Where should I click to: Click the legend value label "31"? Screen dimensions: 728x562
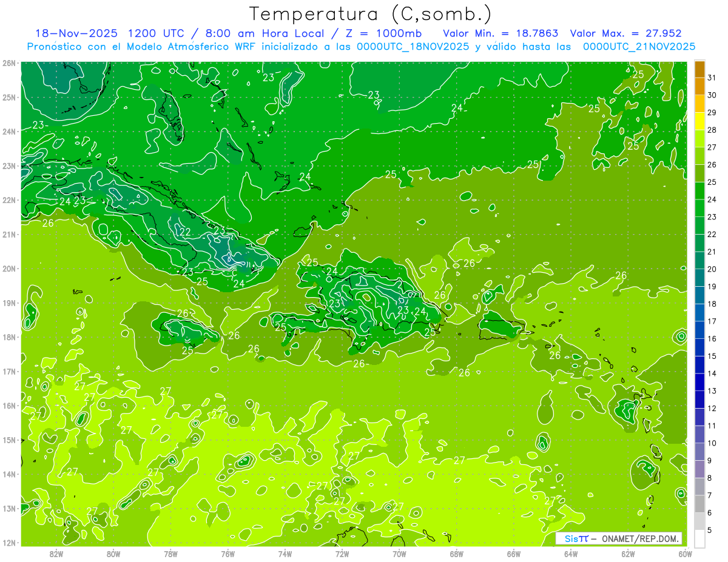(712, 78)
